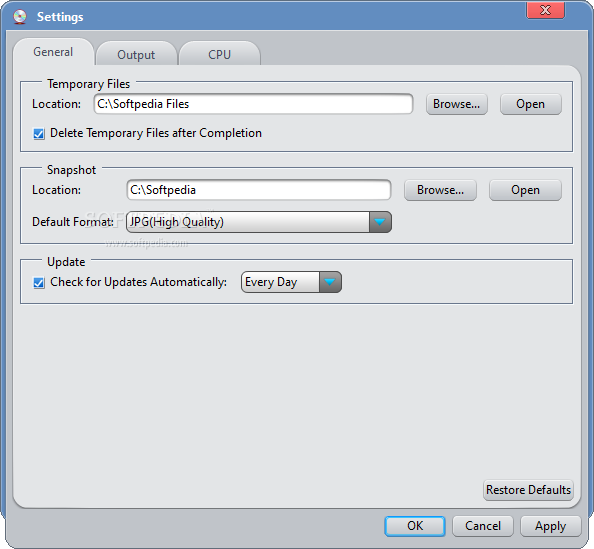Browse for Snapshot location

pos(440,190)
